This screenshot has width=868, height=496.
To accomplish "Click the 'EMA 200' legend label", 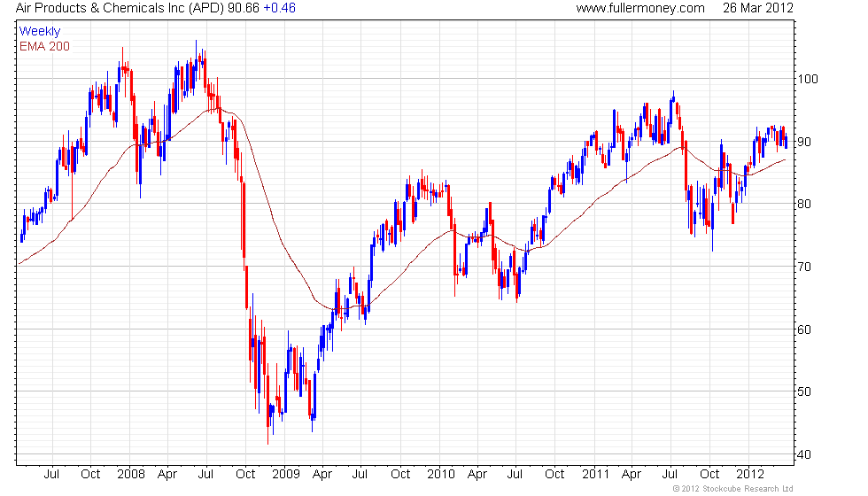I will (44, 46).
